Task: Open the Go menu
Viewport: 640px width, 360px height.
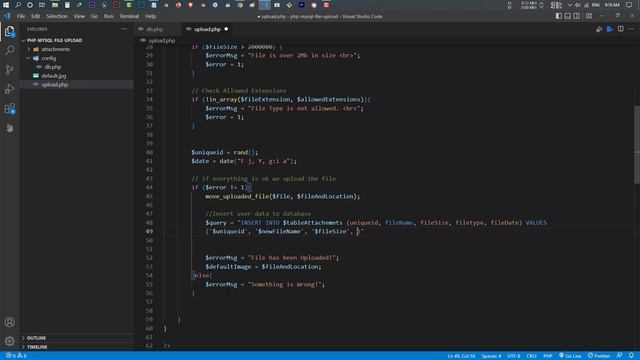Action: (x=94, y=16)
